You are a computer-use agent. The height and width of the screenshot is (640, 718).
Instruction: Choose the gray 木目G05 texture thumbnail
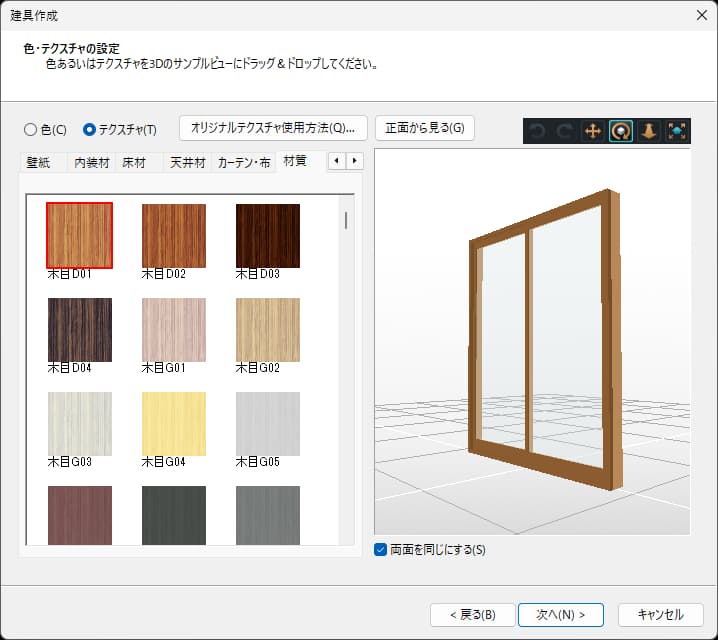click(268, 424)
